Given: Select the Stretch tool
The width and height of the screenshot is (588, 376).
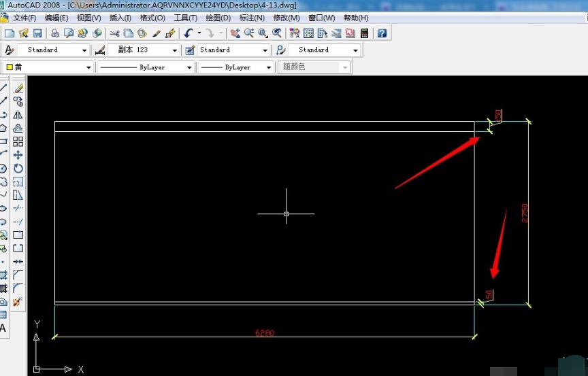Looking at the screenshot, I should [x=18, y=195].
